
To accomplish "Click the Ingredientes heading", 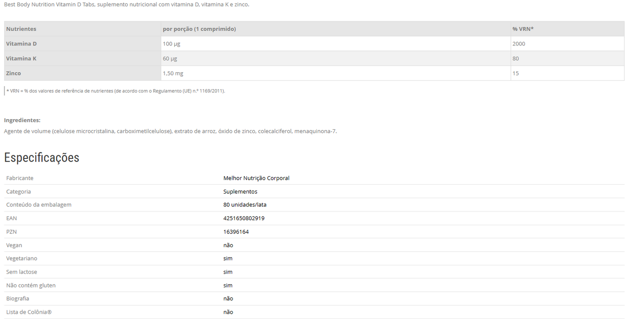I will (22, 120).
